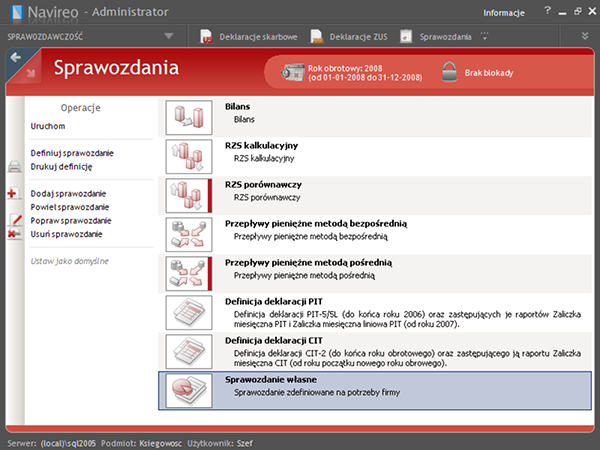Image resolution: width=600 pixels, height=450 pixels.
Task: Click the padlock Brak blokady icon
Action: [448, 71]
